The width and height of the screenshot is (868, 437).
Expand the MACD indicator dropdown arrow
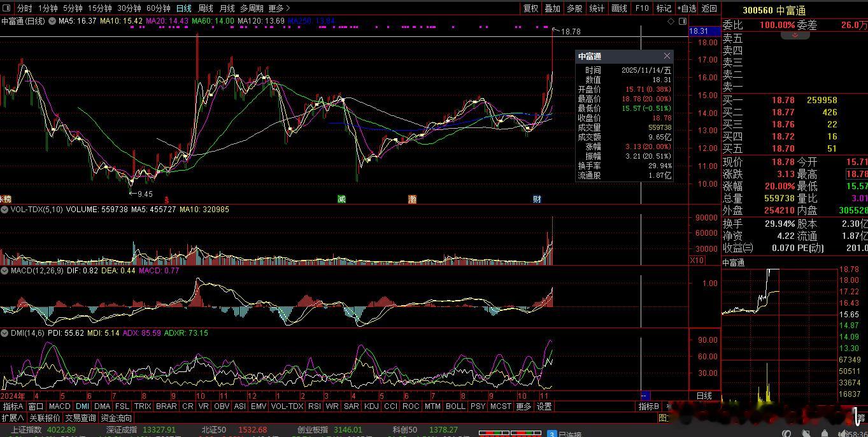click(4, 271)
